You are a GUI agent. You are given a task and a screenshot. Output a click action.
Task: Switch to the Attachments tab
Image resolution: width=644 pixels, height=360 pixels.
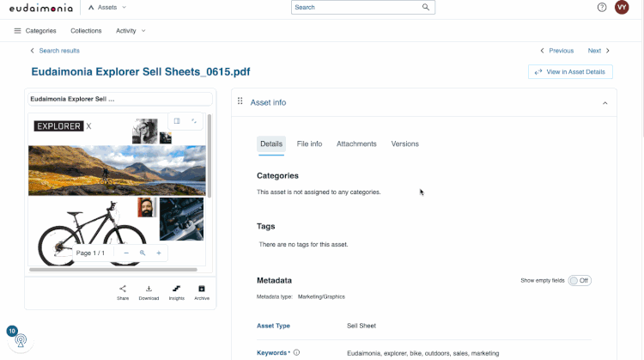(x=356, y=143)
